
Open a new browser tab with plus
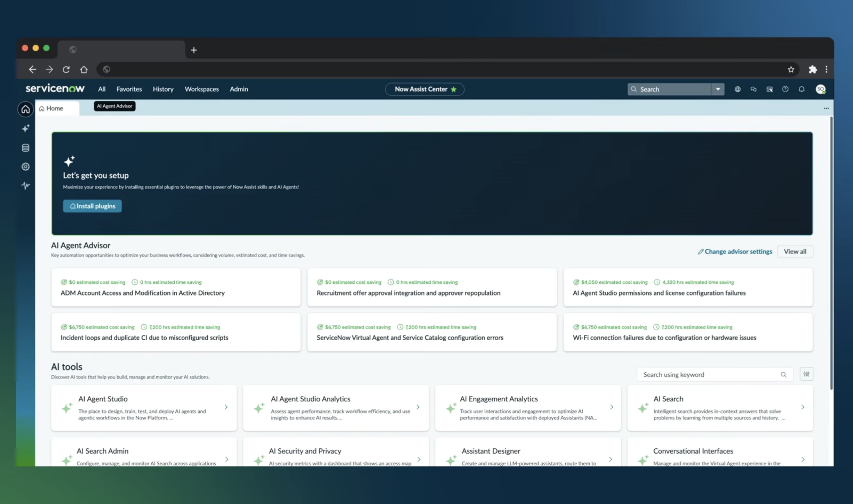[x=194, y=50]
